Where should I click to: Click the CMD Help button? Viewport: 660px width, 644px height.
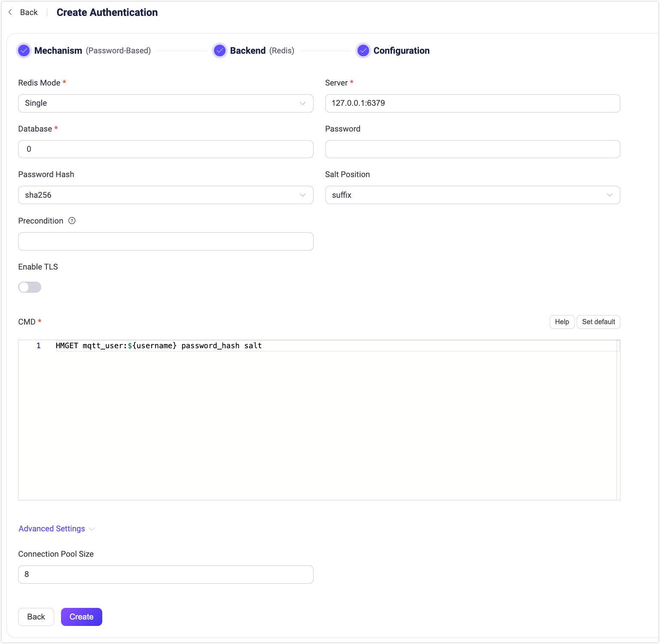(x=562, y=322)
